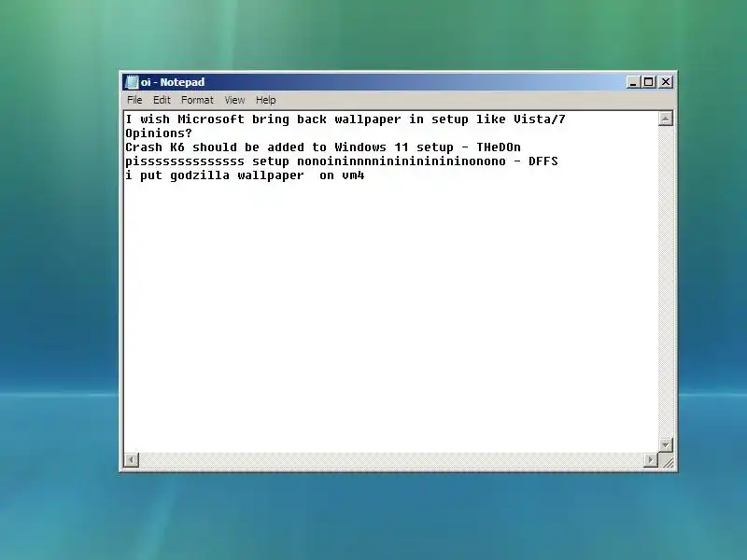This screenshot has width=747, height=560.
Task: Click the word 'pisssssssssssssss'
Action: pyautogui.click(x=185, y=161)
